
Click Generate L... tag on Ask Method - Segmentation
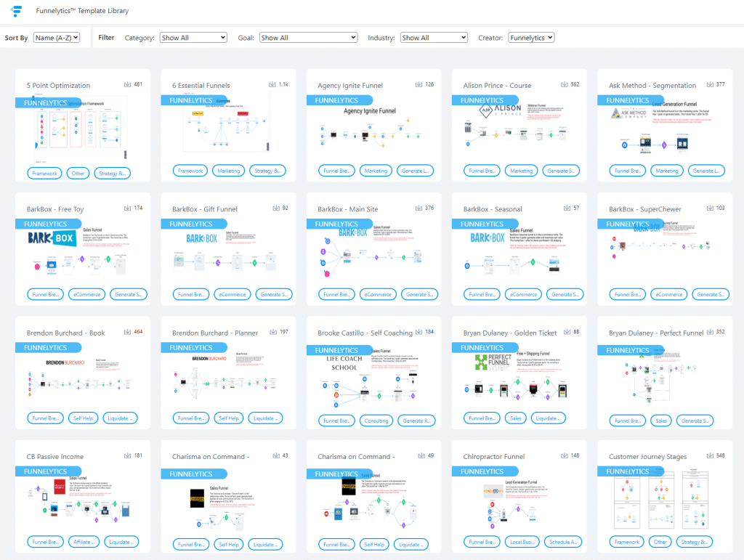(x=706, y=171)
